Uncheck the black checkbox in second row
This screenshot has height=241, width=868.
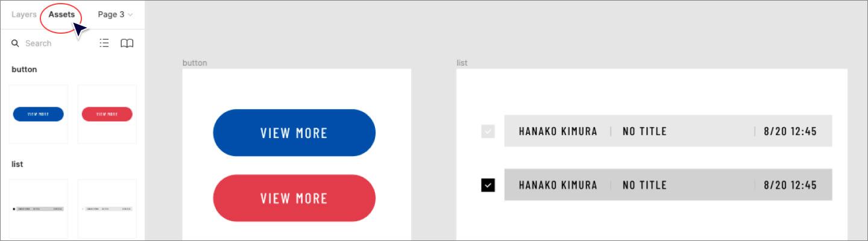(x=488, y=185)
